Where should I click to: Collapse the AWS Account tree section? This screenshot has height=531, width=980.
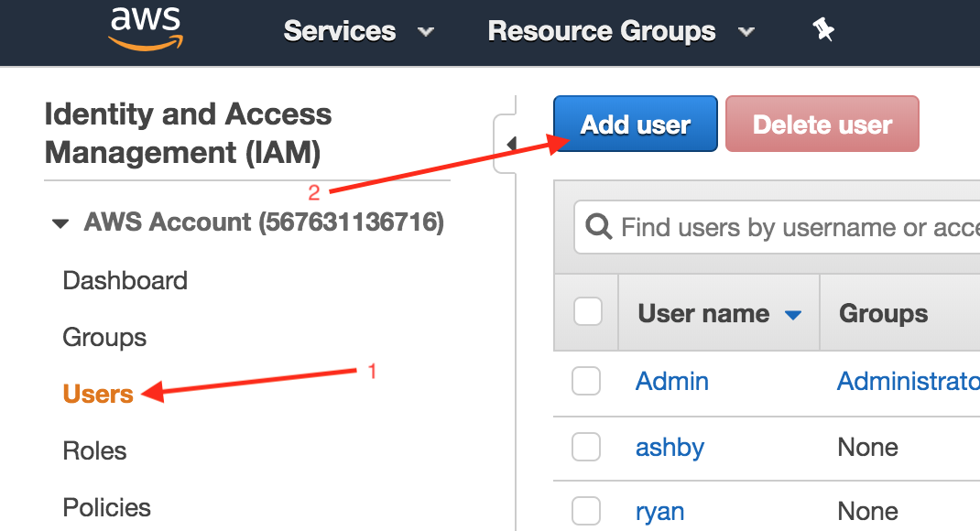click(x=61, y=223)
